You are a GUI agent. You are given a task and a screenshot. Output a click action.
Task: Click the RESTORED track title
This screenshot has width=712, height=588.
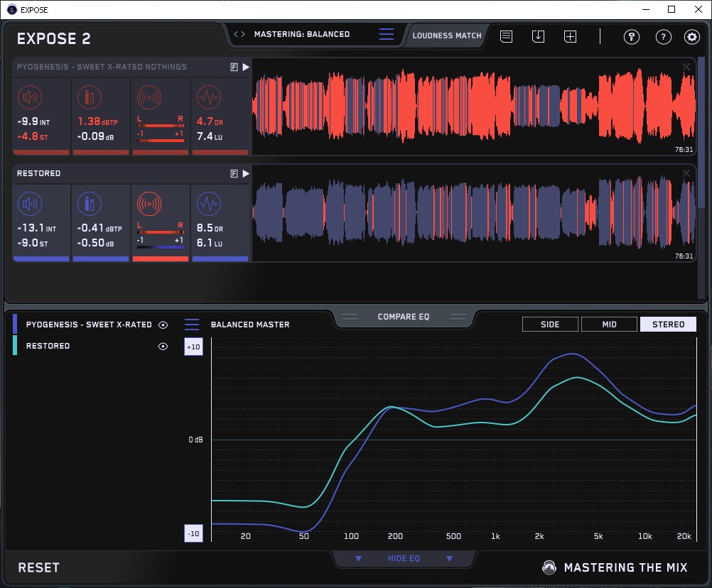[x=38, y=173]
